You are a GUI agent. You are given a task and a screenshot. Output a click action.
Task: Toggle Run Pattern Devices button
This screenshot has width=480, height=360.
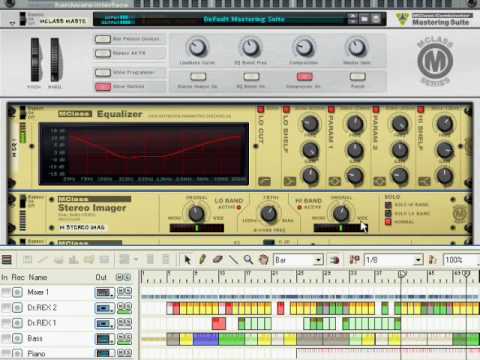pos(103,39)
